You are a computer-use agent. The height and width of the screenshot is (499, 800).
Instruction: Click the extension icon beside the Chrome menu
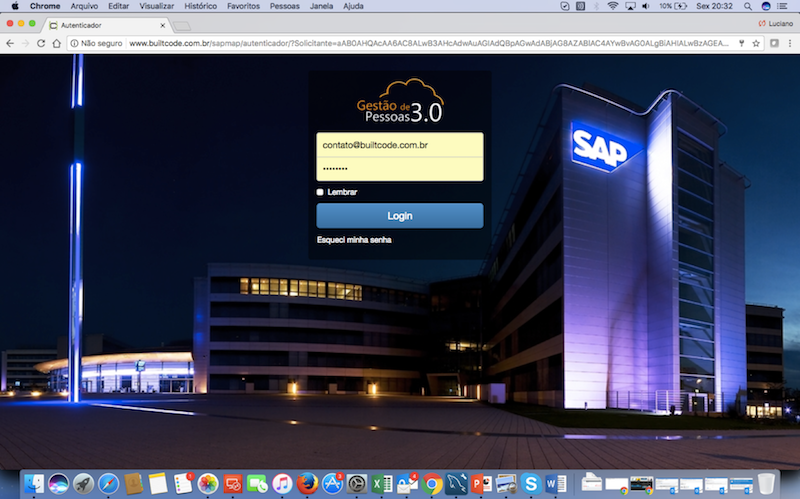click(774, 43)
